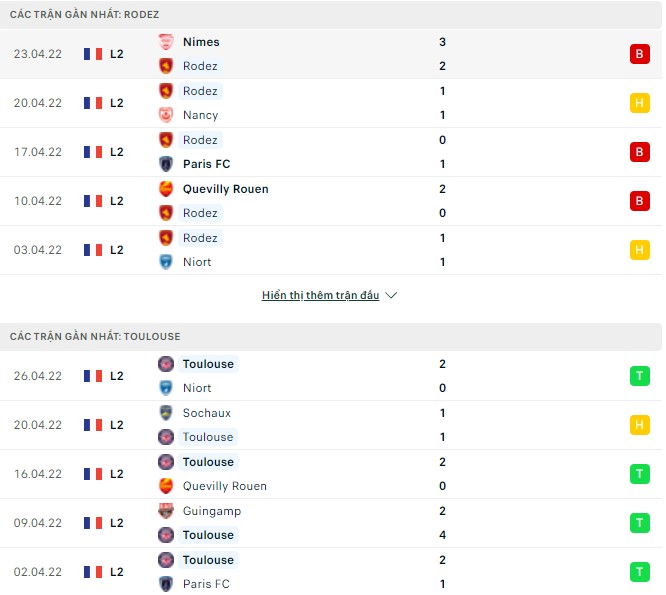Click "Hiển thị thêm trận đấu" link
This screenshot has width=666, height=595.
(320, 296)
